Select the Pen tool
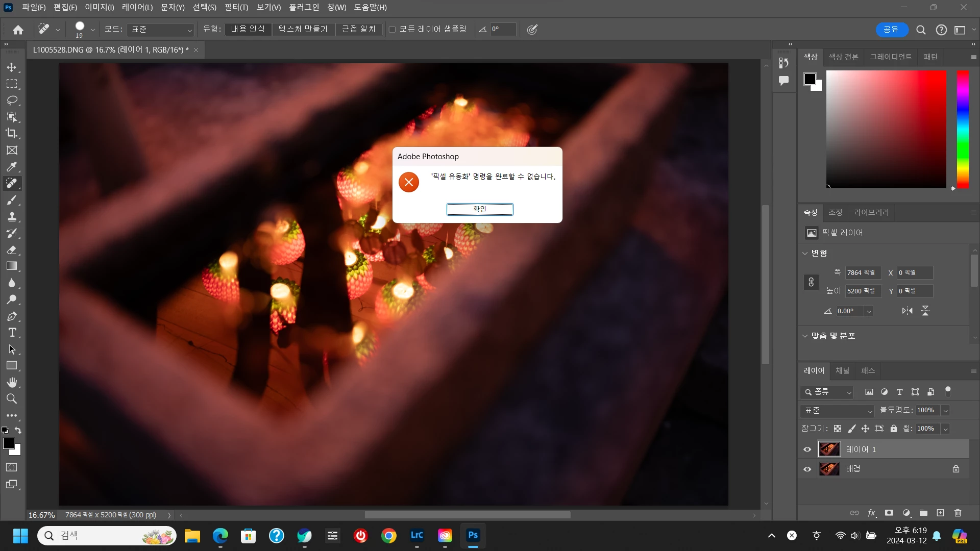Viewport: 980px width, 551px height. (12, 316)
